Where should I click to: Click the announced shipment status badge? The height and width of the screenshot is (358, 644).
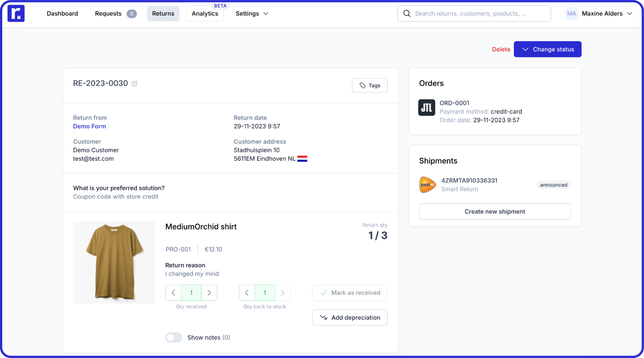point(553,185)
